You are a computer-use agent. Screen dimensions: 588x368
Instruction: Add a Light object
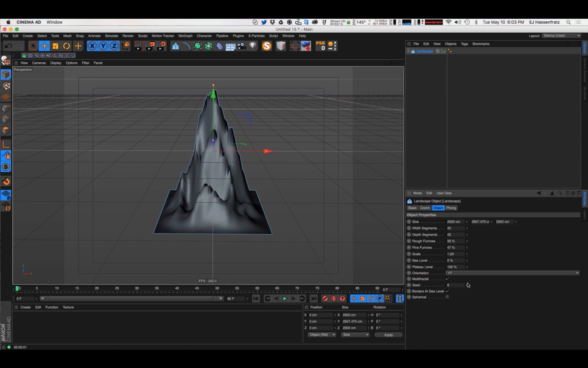click(253, 46)
